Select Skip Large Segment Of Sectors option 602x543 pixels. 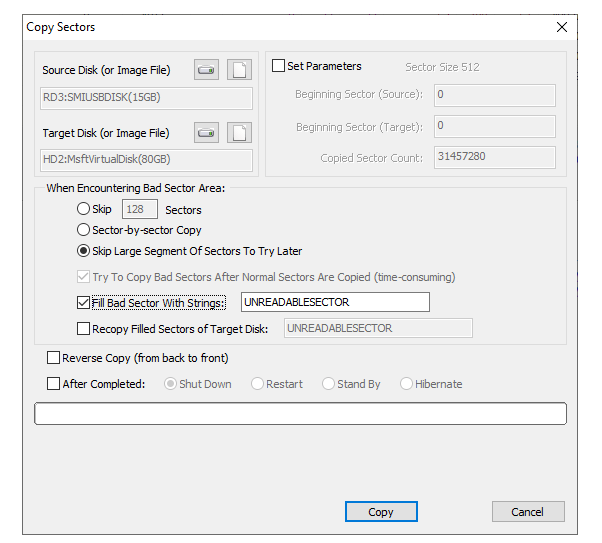(84, 251)
